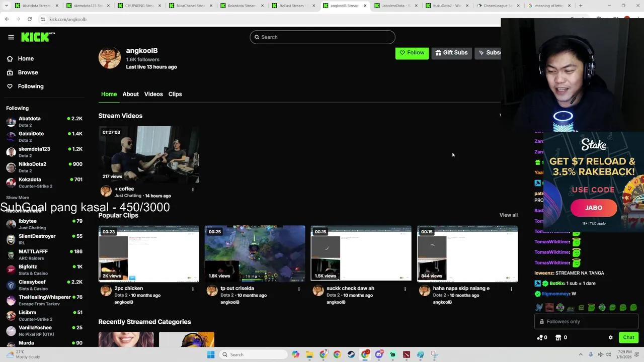Open SilentDestroyer recommended channel

(44, 239)
